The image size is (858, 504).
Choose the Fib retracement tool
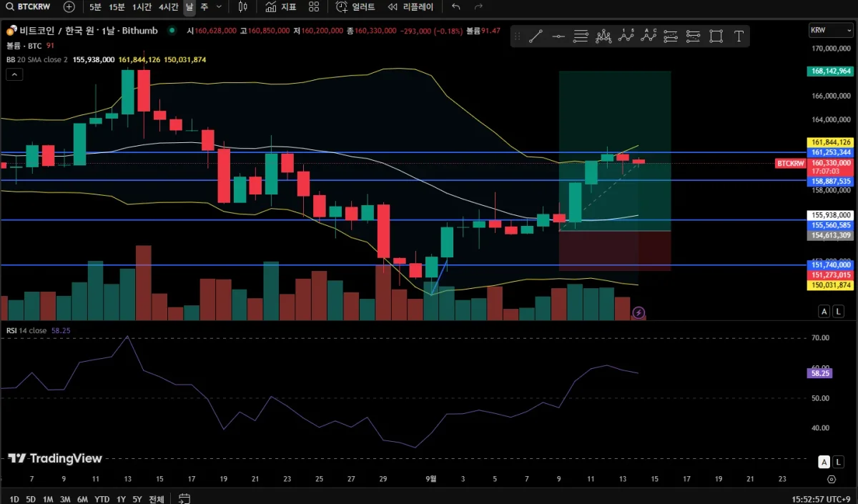pyautogui.click(x=581, y=36)
